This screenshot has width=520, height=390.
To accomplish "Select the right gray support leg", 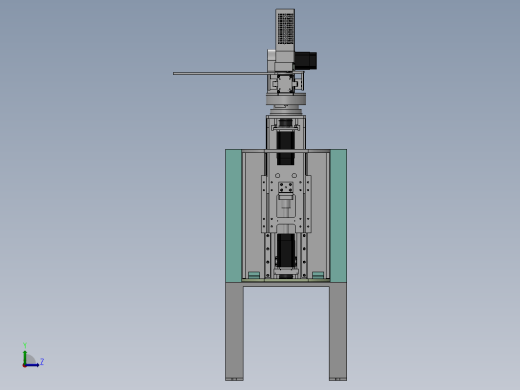I will tap(338, 332).
